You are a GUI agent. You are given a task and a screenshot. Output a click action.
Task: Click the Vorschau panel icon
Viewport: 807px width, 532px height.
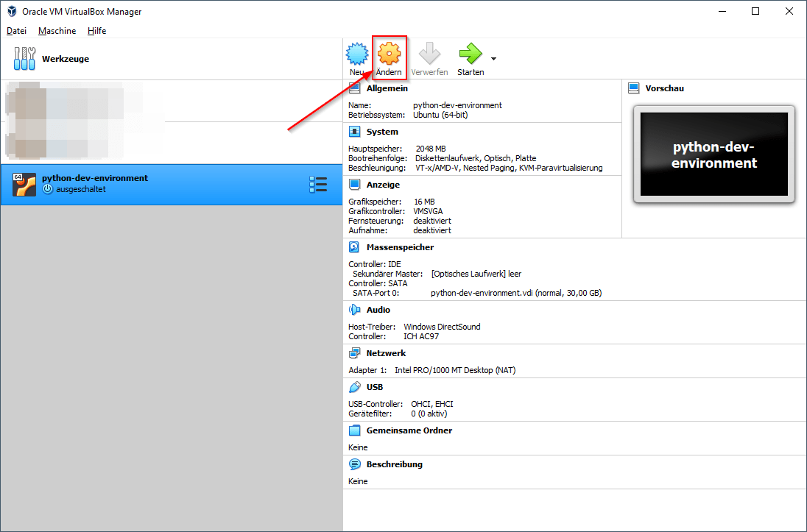(x=634, y=88)
